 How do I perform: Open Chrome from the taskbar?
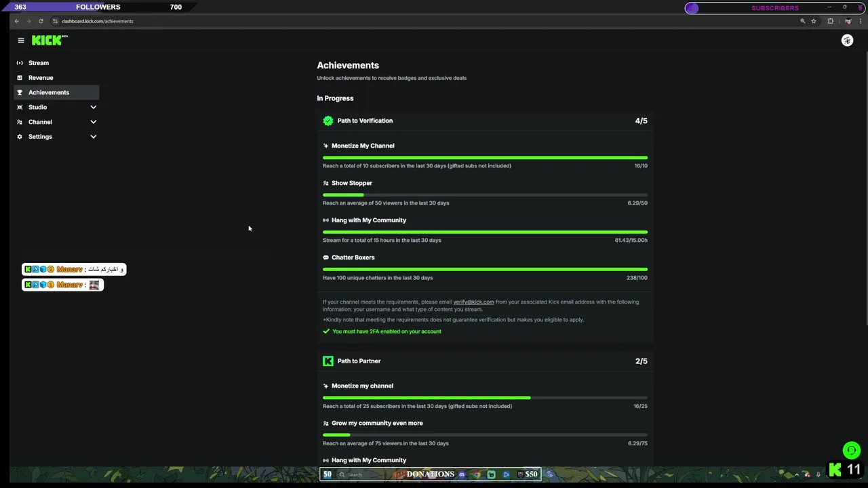pyautogui.click(x=477, y=474)
